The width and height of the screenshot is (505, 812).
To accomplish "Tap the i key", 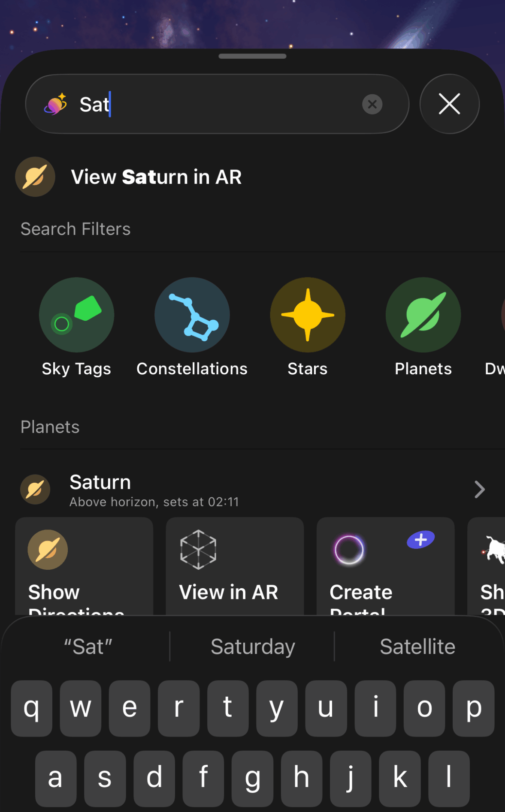I will pos(375,708).
